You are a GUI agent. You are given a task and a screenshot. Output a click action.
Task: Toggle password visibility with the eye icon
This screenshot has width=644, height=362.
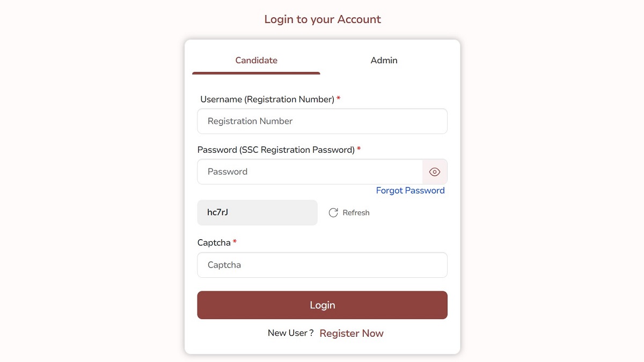pos(435,172)
